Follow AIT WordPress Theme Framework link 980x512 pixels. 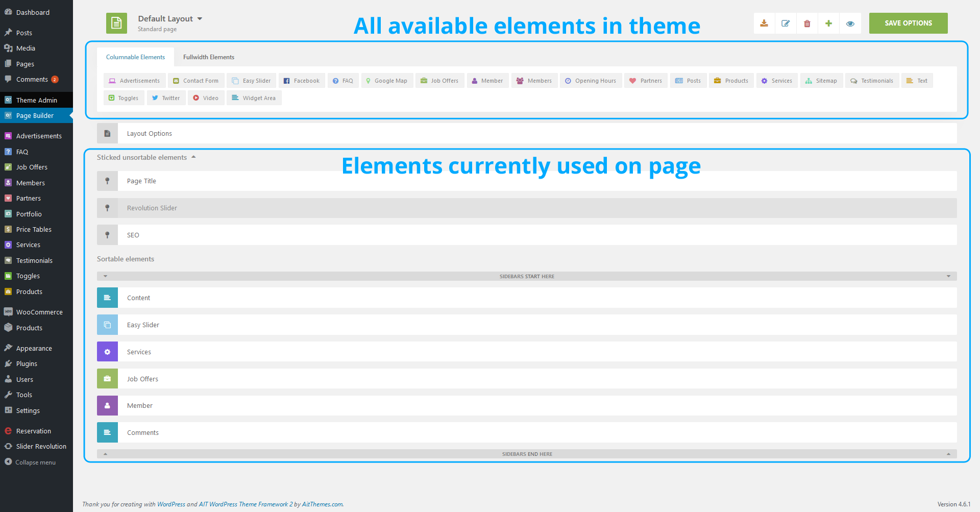[x=246, y=504]
